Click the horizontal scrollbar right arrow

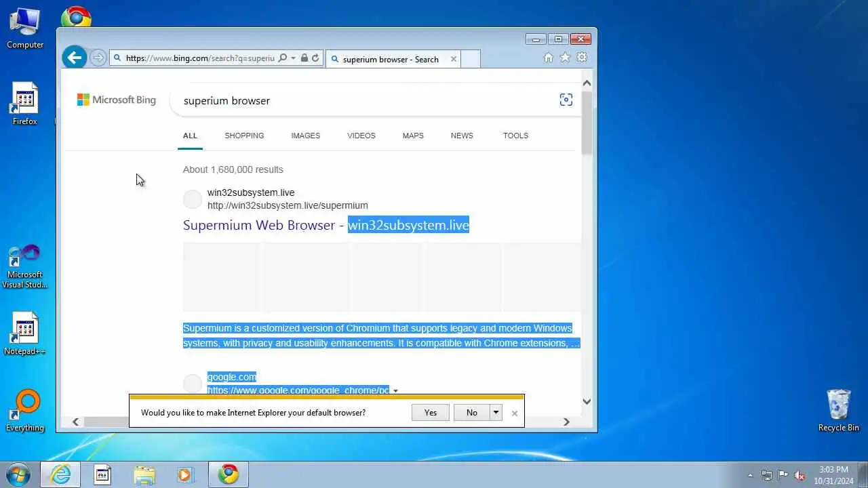pos(567,422)
